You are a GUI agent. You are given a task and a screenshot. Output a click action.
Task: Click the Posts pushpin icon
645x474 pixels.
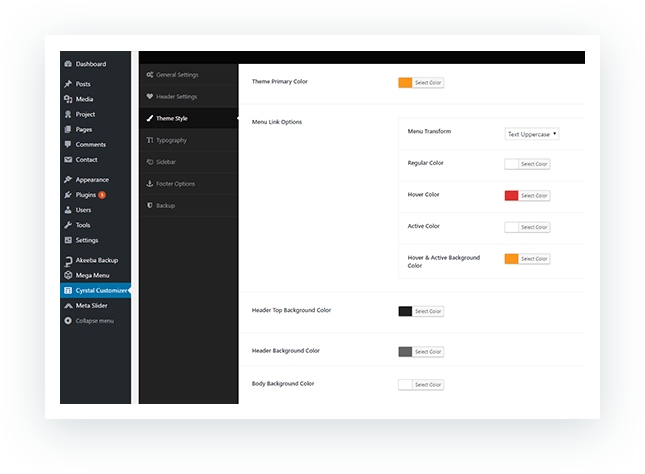[68, 84]
